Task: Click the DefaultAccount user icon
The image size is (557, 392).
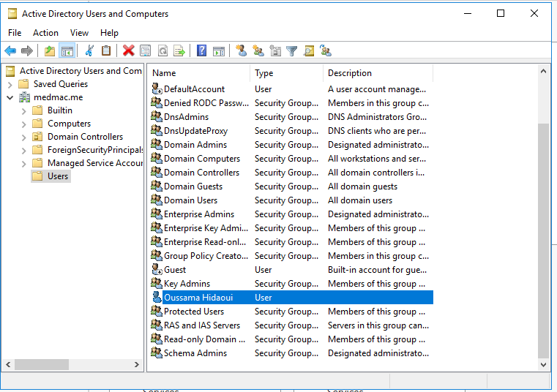Action: pyautogui.click(x=157, y=88)
